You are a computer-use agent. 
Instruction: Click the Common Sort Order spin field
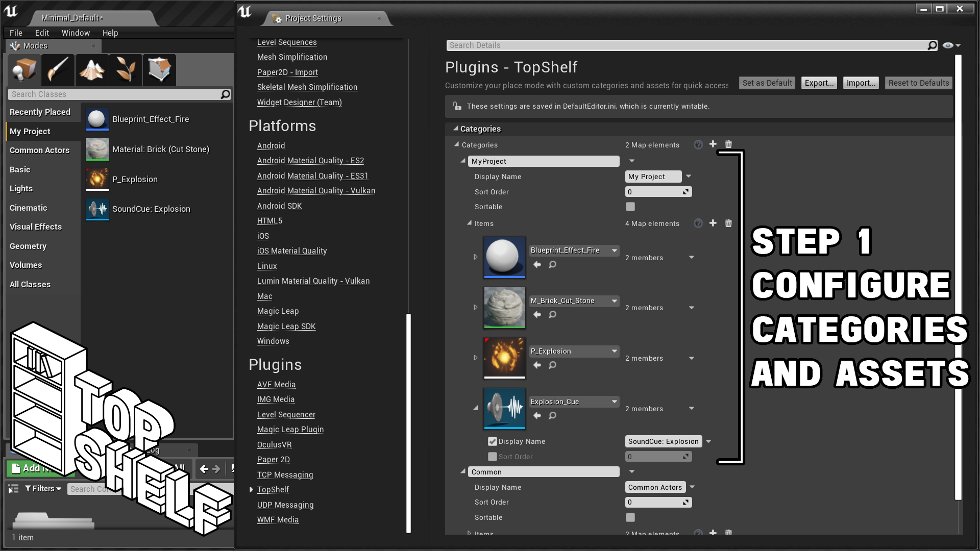click(658, 502)
